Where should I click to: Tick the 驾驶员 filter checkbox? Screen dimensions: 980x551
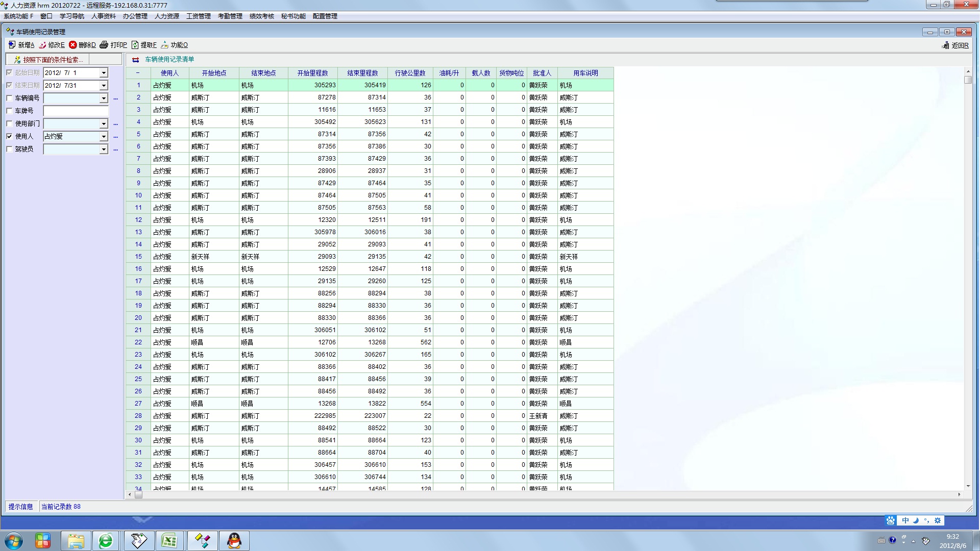(9, 149)
